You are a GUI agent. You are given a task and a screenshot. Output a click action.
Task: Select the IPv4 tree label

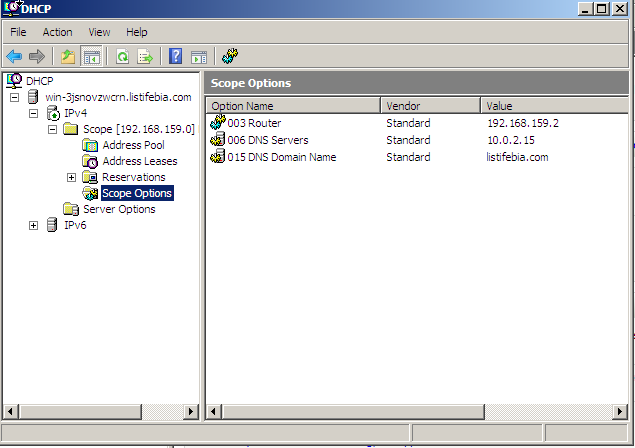tap(75, 113)
